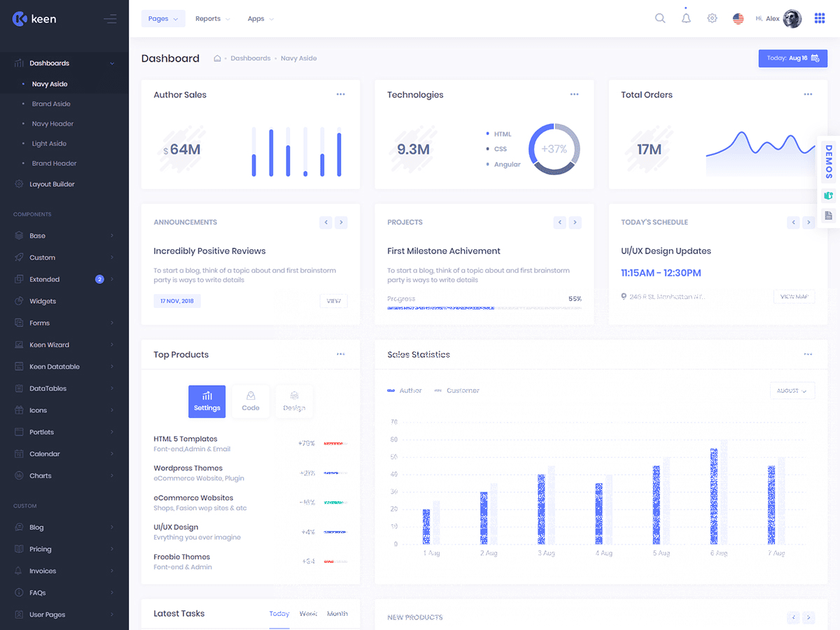The width and height of the screenshot is (840, 630).
Task: Click the home icon in breadcrumb
Action: [x=217, y=59]
